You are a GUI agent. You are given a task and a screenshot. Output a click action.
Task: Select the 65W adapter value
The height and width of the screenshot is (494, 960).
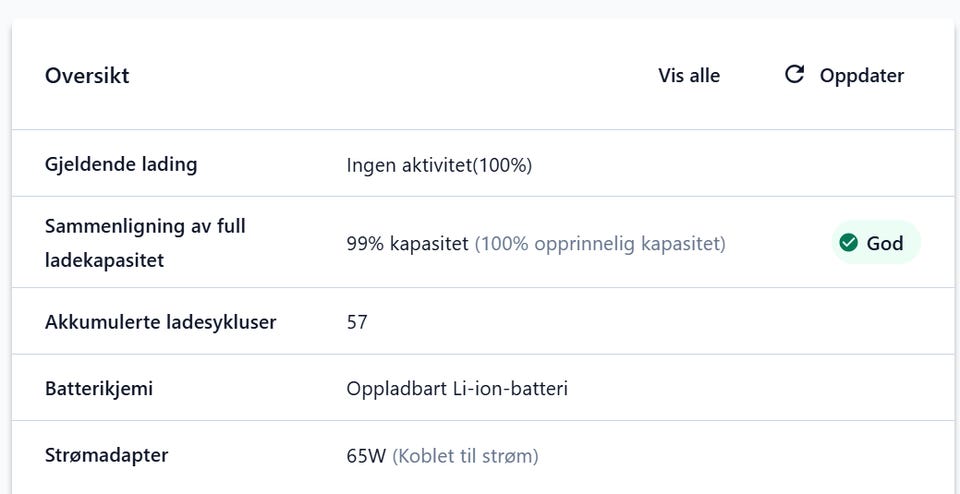[366, 456]
